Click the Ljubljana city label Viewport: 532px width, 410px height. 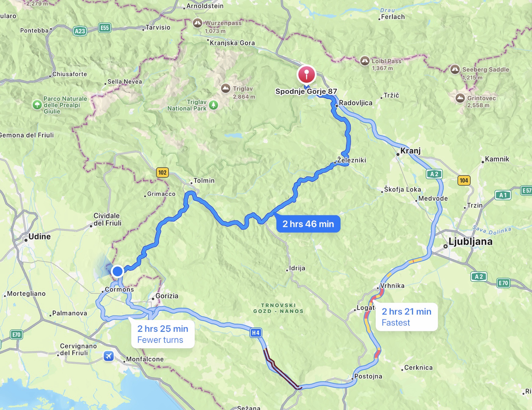tap(470, 241)
